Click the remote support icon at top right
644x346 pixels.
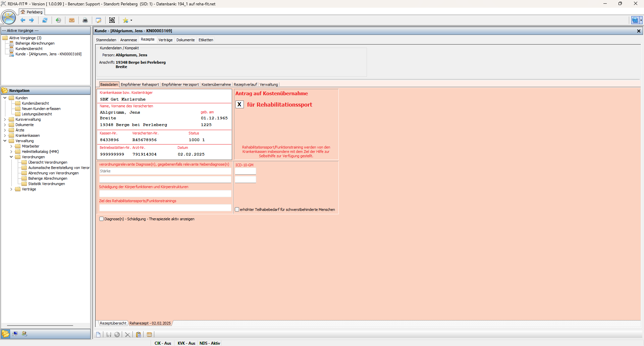pyautogui.click(x=635, y=20)
